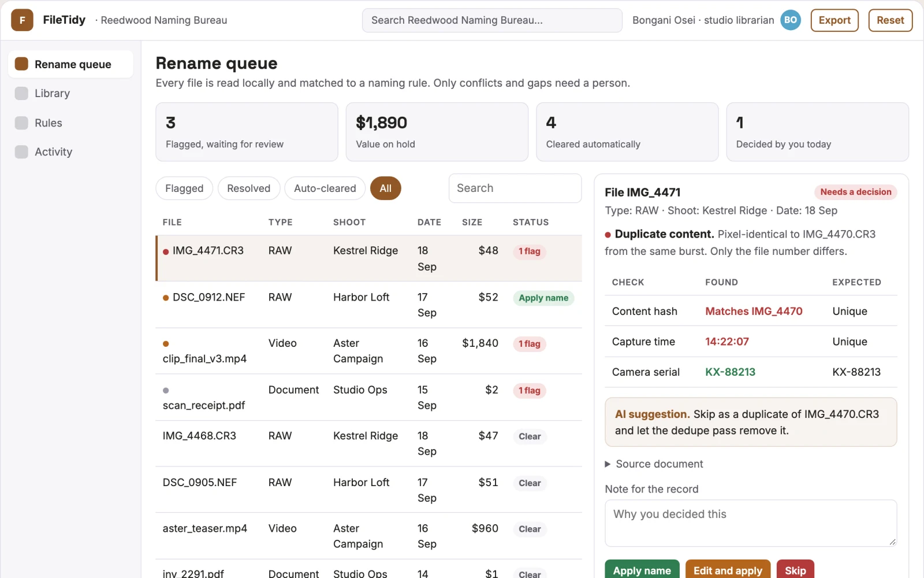Open the Library page
Viewport: 924px width, 578px height.
pos(70,93)
